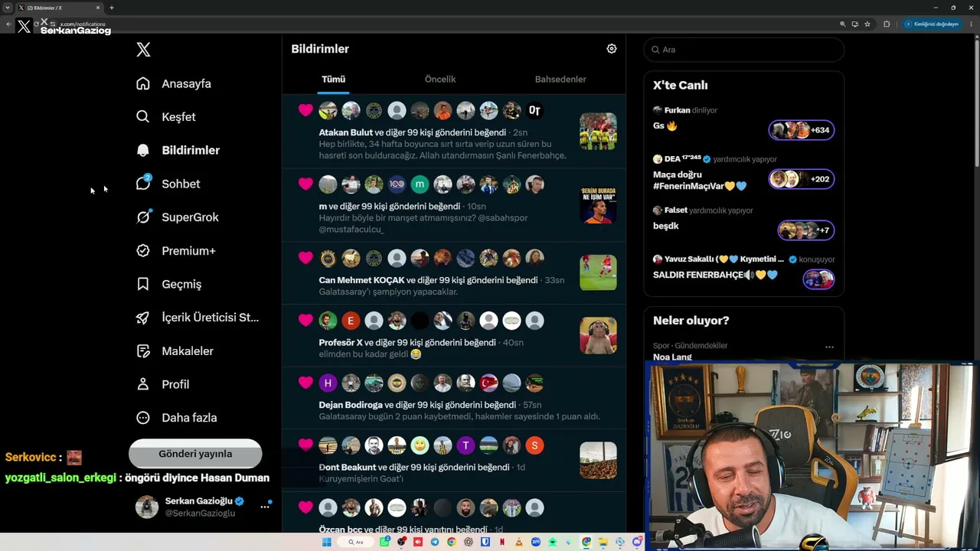Click the green 'm' avatar
Viewport: 980px width, 551px height.
[420, 184]
